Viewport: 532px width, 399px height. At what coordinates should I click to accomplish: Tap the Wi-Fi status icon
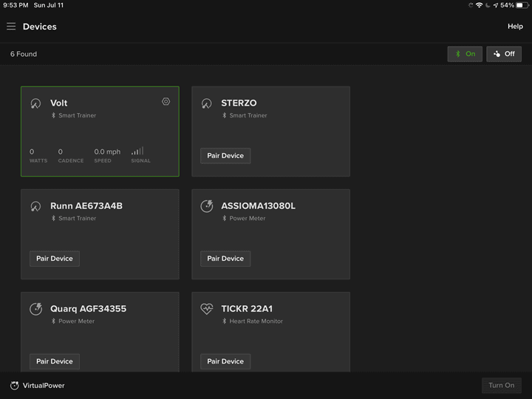click(479, 5)
